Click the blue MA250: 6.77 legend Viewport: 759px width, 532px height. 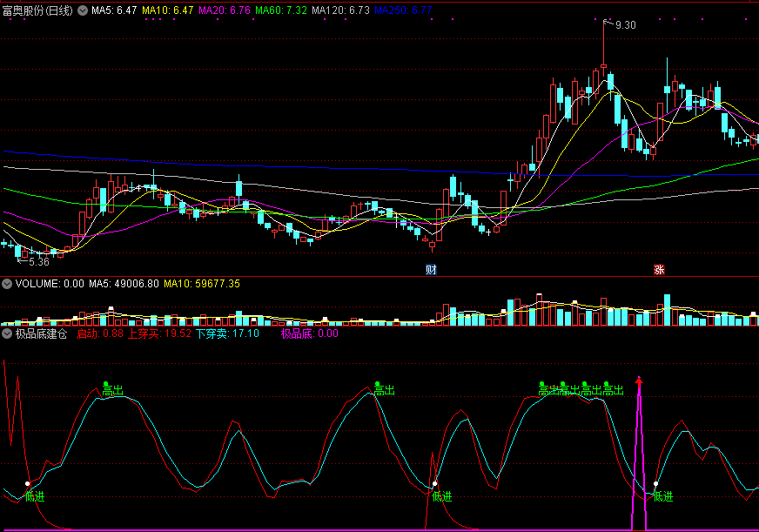coord(403,10)
